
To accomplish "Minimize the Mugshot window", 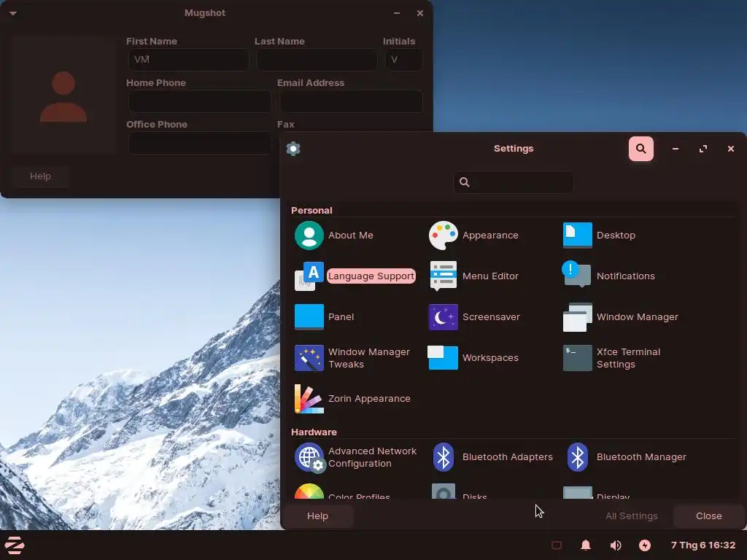I will click(x=396, y=13).
